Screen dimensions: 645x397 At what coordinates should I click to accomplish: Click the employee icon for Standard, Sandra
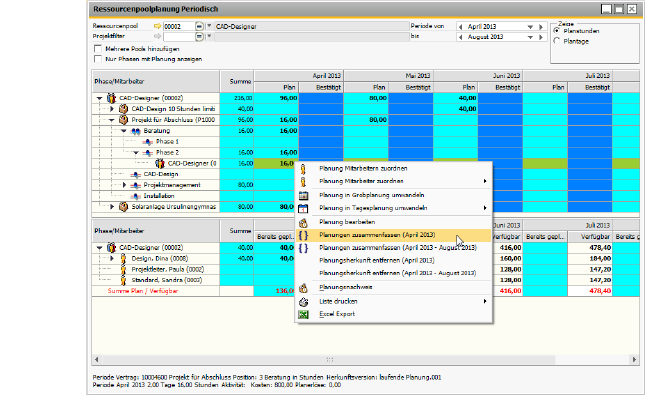(123, 280)
